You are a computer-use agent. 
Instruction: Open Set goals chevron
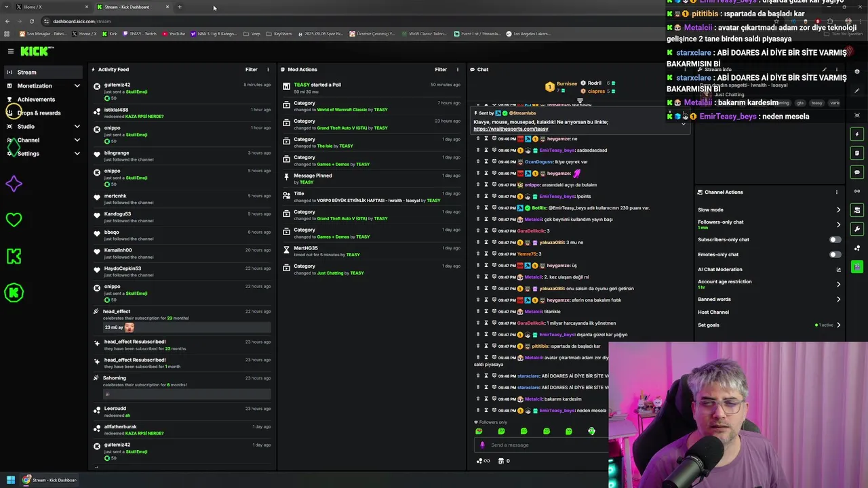pos(838,325)
